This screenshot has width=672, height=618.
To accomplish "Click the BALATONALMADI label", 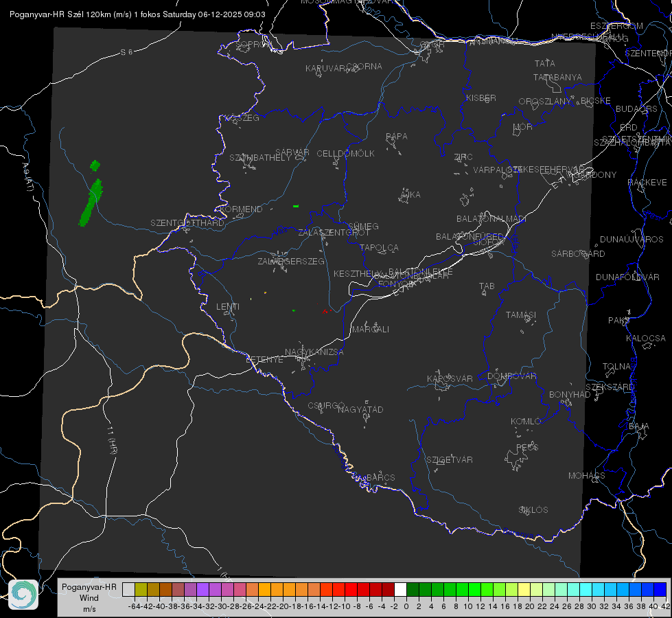I will (491, 219).
